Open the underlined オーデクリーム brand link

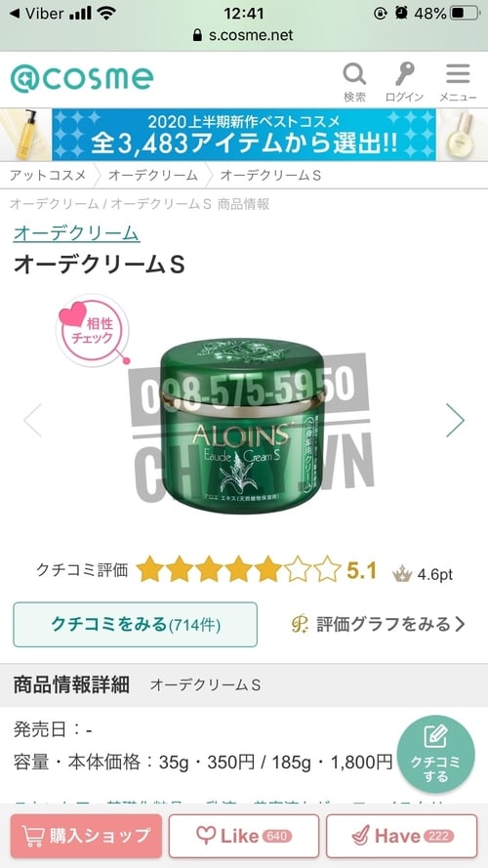[76, 233]
